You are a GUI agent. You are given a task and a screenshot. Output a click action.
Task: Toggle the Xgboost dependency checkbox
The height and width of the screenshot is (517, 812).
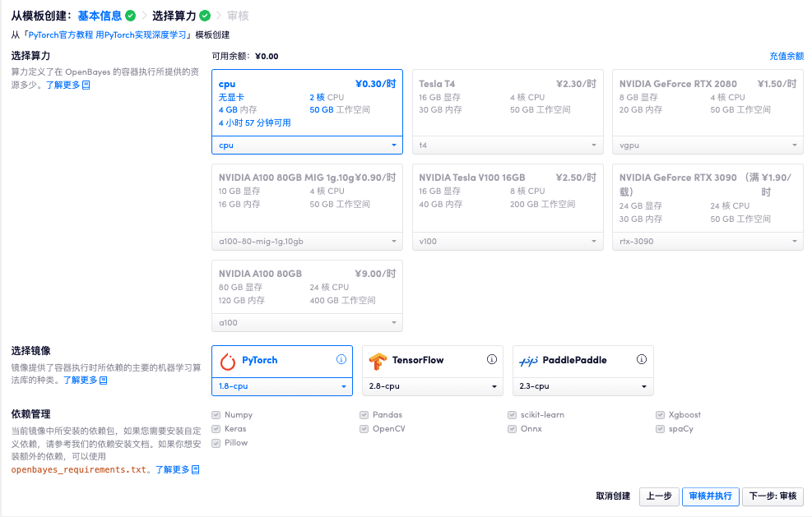[661, 415]
